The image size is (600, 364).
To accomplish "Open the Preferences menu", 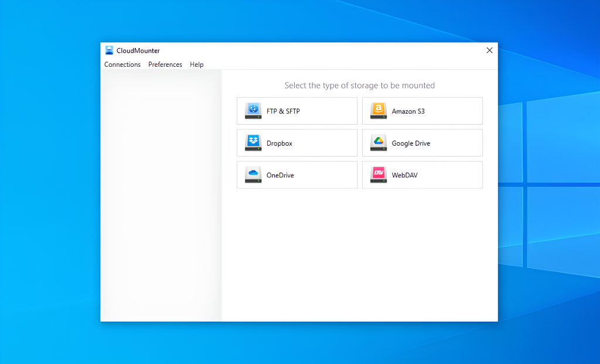I will [165, 64].
